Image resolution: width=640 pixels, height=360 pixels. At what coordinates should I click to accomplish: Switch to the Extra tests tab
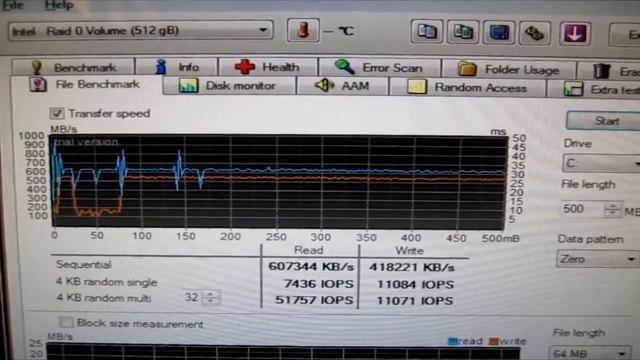click(x=594, y=89)
